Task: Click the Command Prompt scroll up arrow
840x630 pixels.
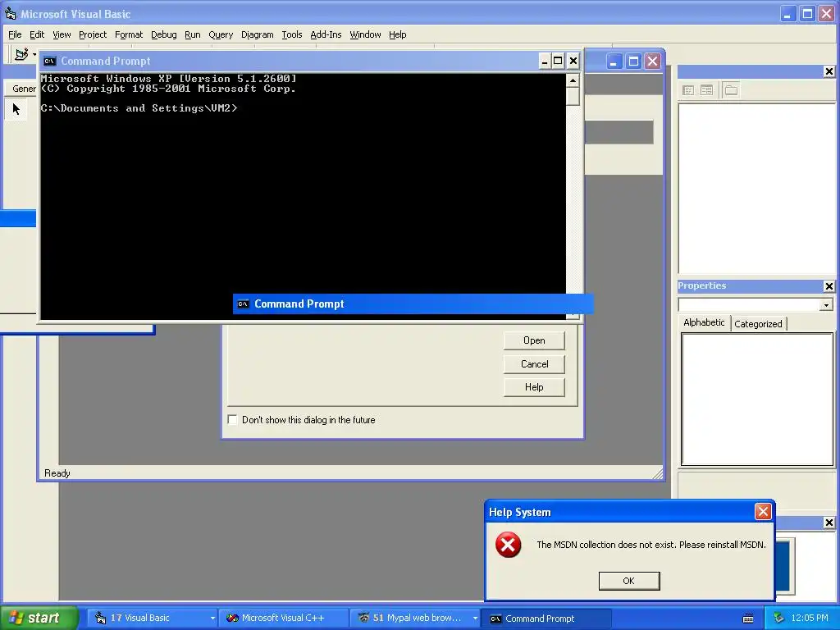Action: tap(573, 81)
